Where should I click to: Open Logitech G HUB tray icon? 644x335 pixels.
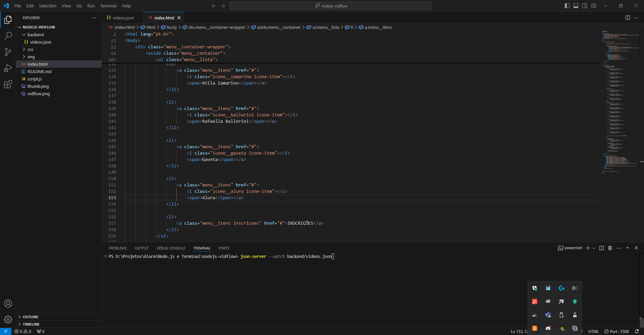tap(561, 288)
